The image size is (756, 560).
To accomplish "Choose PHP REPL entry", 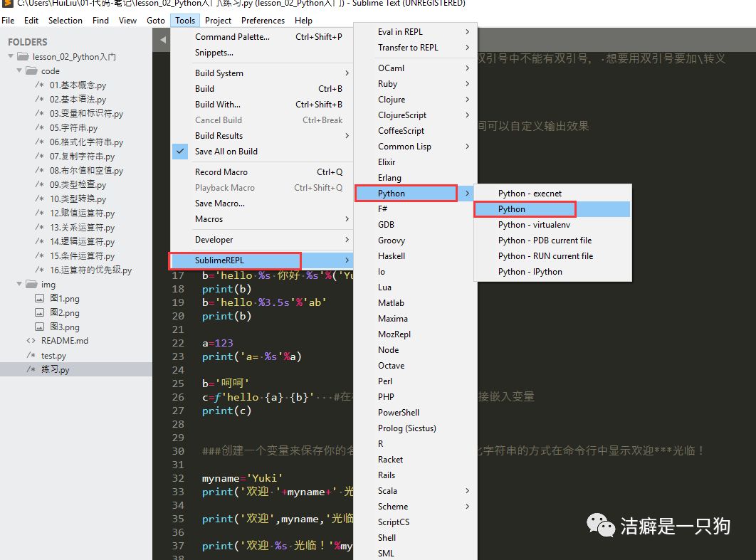I will click(x=415, y=396).
